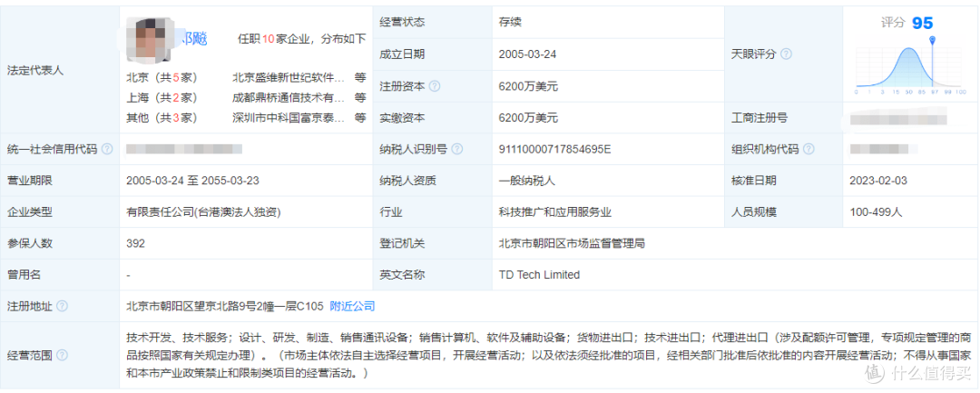
Task: Click the help icon beside 注册资本
Action: pyautogui.click(x=435, y=86)
